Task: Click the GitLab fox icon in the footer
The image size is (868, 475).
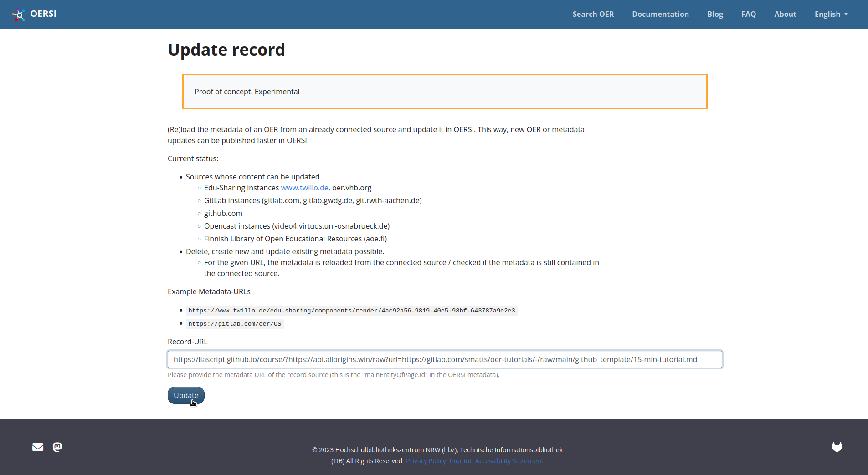Action: point(837,447)
